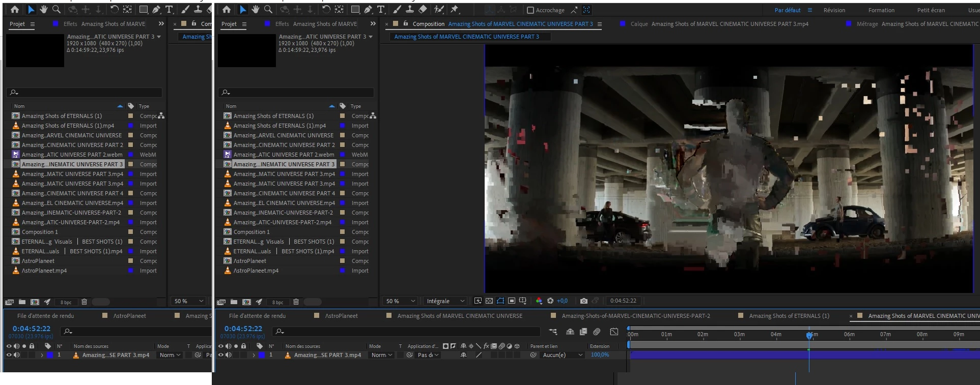Click the +0,0 exposure value
This screenshot has width=980, height=385.
[x=562, y=301]
